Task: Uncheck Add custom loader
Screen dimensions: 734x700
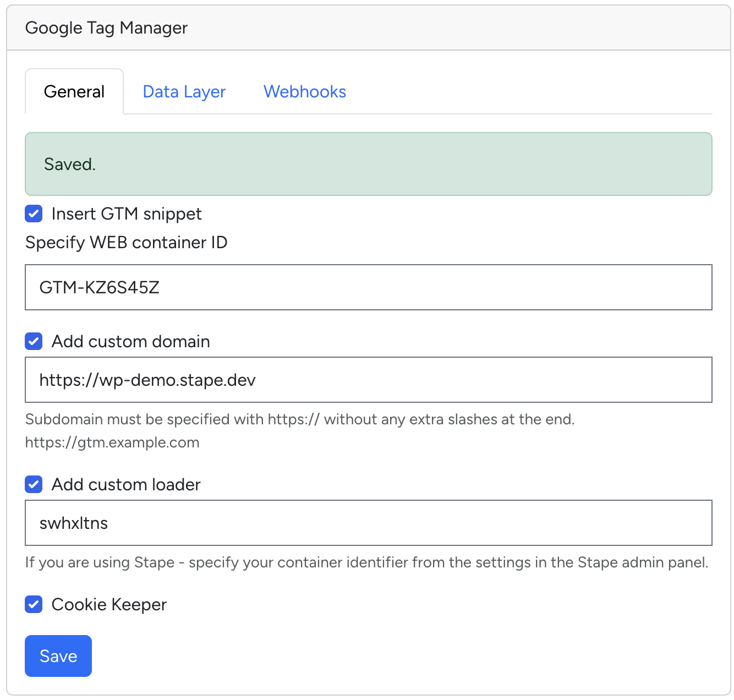Action: [x=34, y=484]
